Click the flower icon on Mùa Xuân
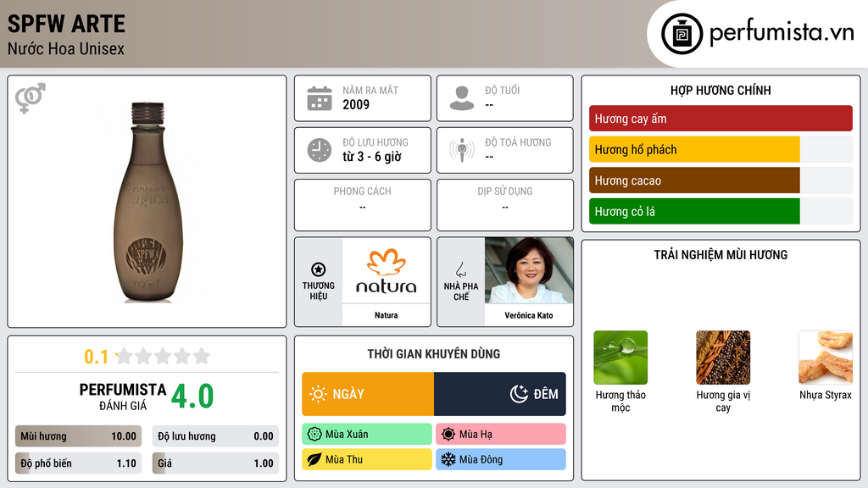This screenshot has width=868, height=488. 314,435
